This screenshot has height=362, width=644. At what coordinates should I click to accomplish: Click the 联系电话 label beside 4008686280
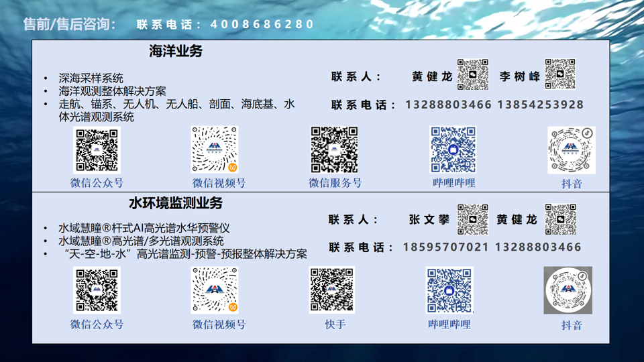coord(169,25)
